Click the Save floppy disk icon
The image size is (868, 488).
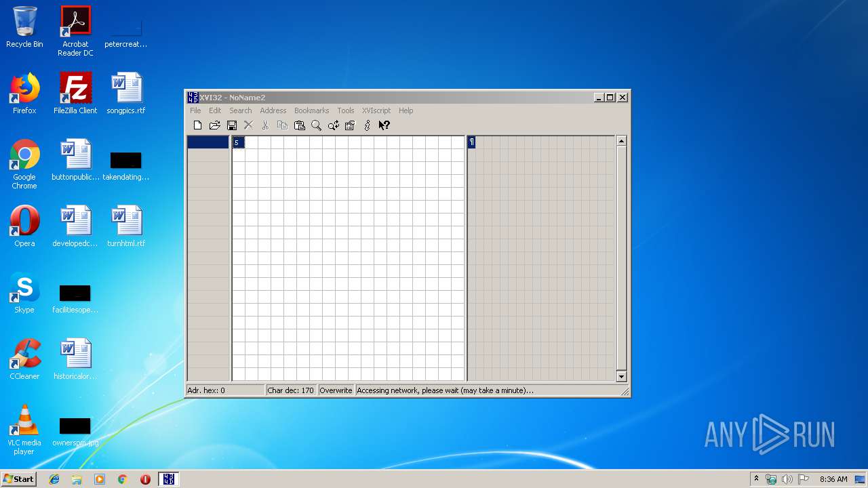[x=231, y=125]
